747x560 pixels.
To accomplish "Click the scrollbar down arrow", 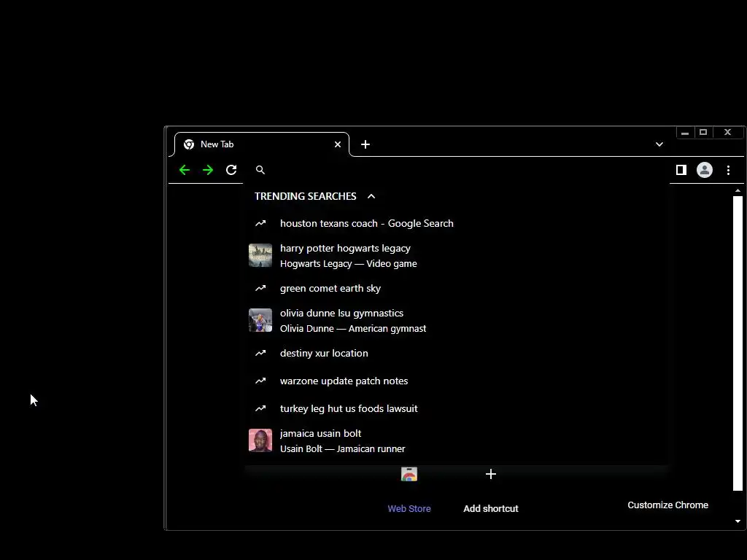I will point(738,521).
